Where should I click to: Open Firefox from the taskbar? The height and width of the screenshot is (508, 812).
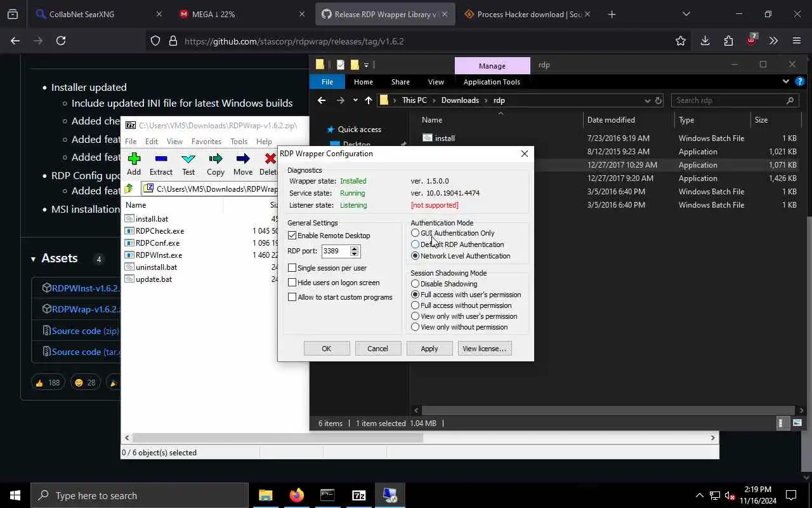click(x=296, y=495)
